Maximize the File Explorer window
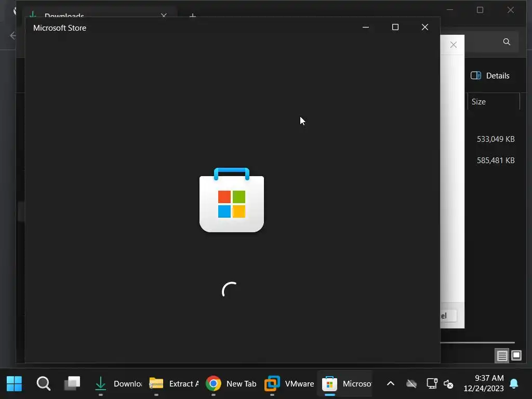This screenshot has height=399, width=532. click(480, 10)
